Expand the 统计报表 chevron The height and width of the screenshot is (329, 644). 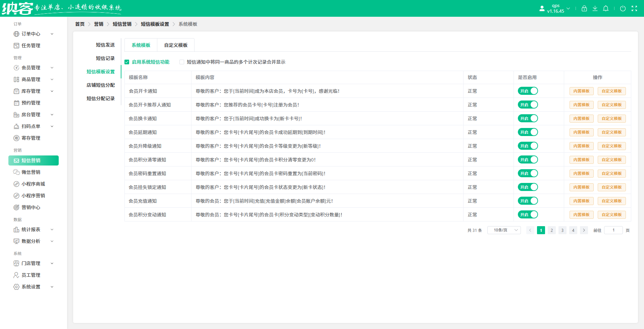(x=52, y=229)
